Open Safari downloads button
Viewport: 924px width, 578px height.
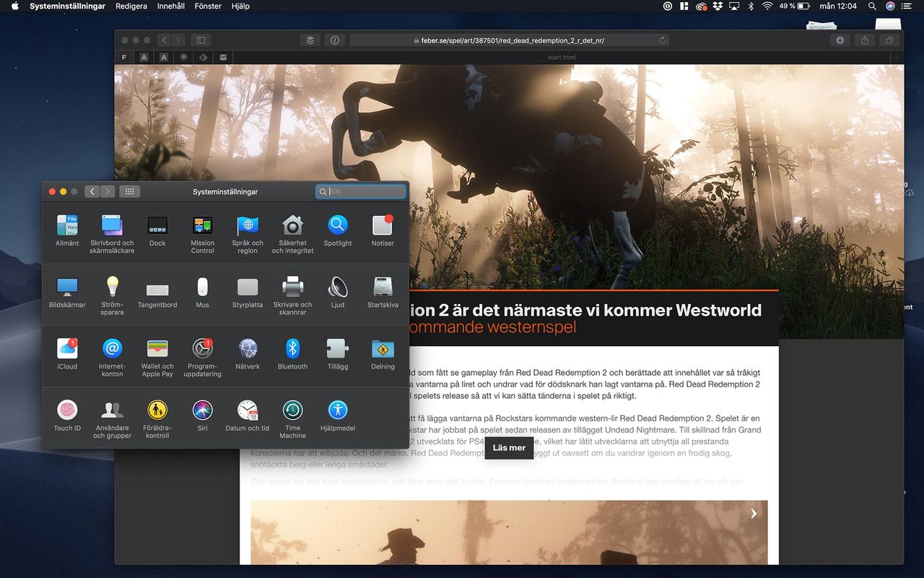(x=840, y=40)
